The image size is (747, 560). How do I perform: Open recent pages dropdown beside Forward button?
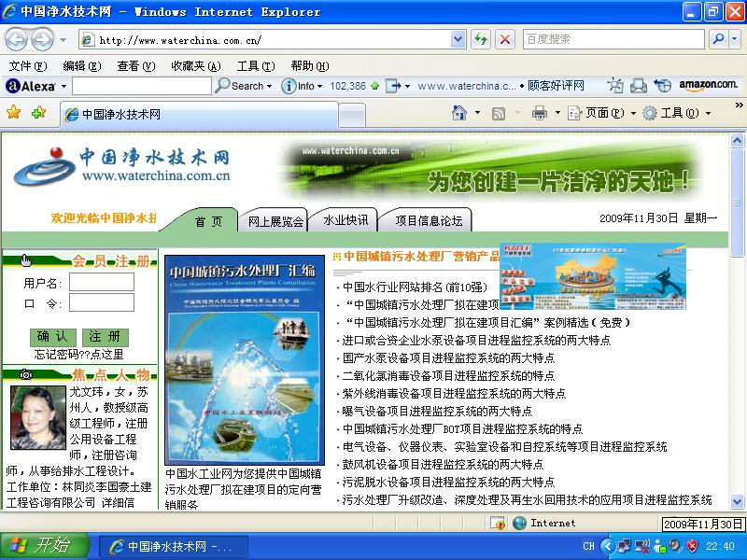pos(63,40)
